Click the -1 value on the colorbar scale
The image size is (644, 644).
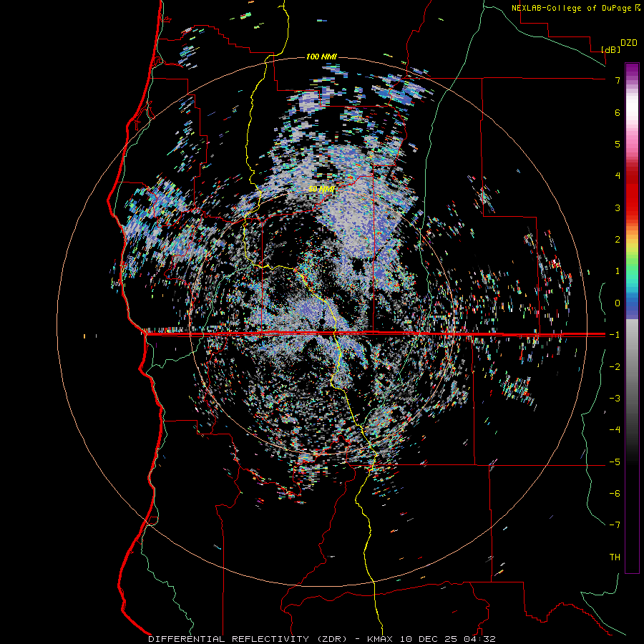point(615,335)
